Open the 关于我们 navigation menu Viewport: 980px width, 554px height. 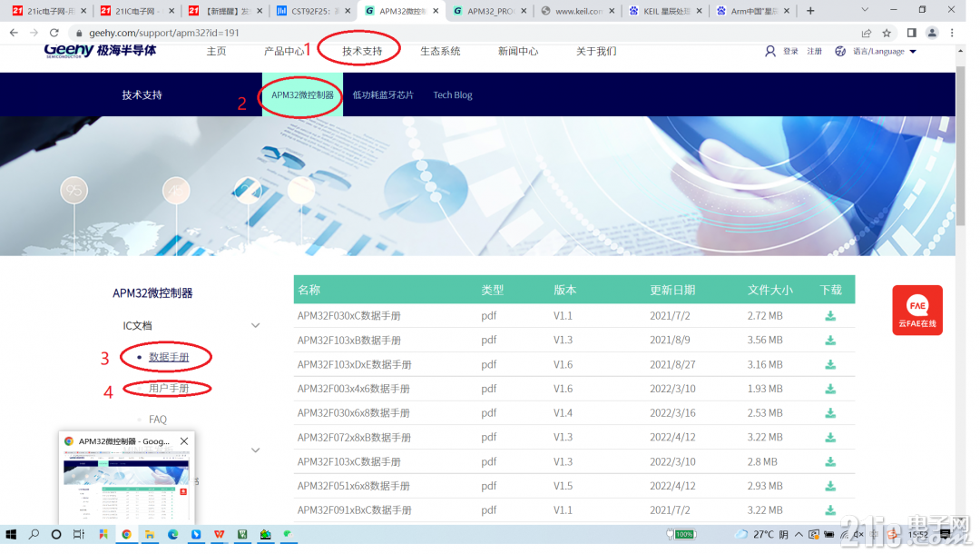596,51
